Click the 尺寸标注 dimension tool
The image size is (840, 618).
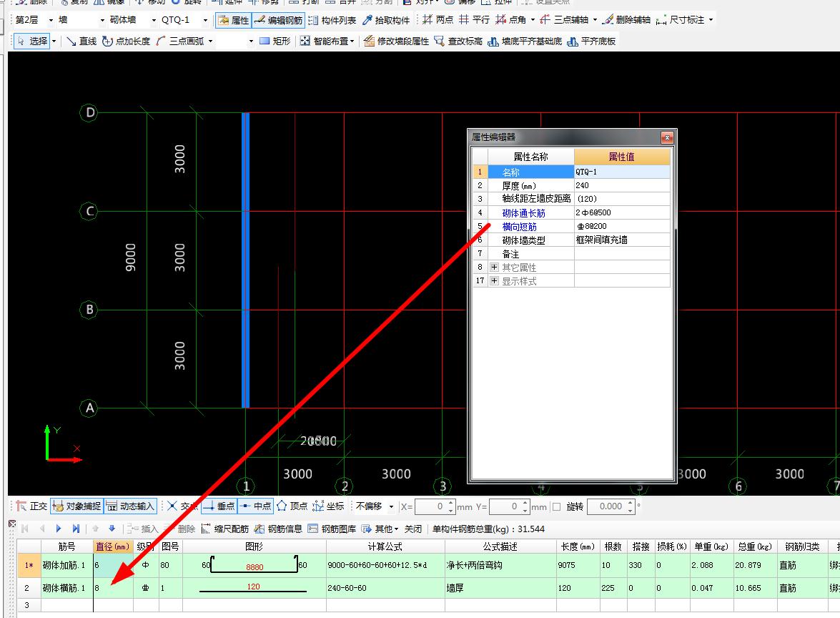[681, 20]
